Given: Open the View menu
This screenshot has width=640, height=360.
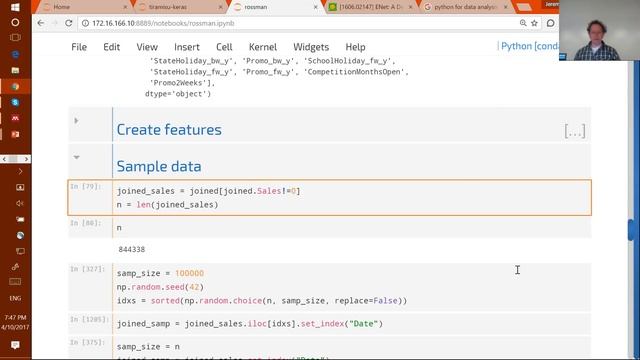Looking at the screenshot, I should tap(147, 47).
